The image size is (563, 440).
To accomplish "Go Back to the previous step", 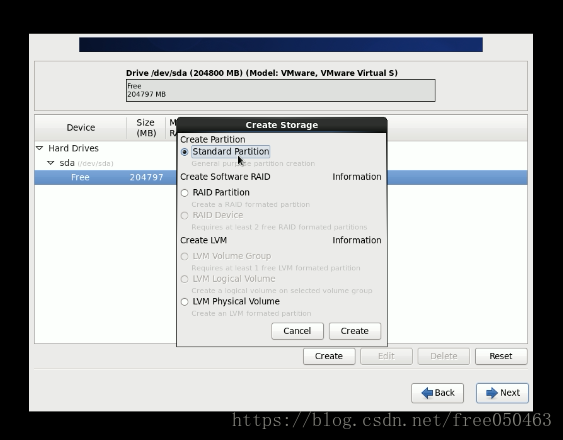I will tap(437, 393).
